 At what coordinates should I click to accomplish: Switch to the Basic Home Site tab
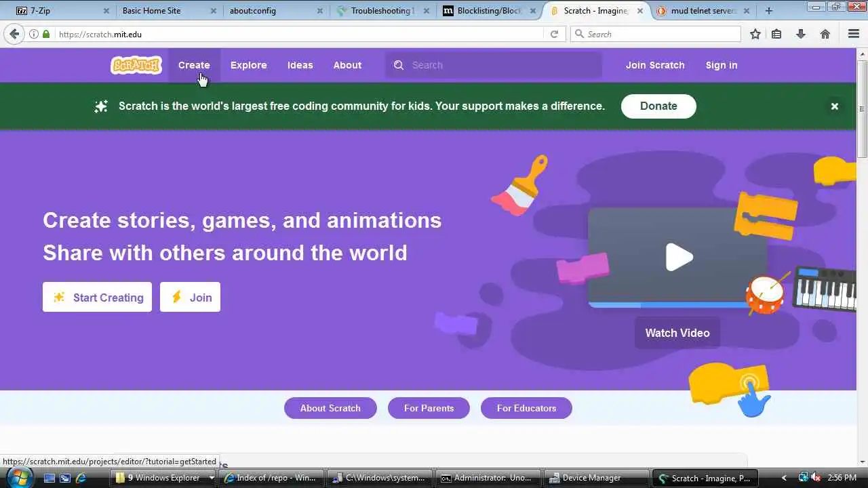[168, 11]
